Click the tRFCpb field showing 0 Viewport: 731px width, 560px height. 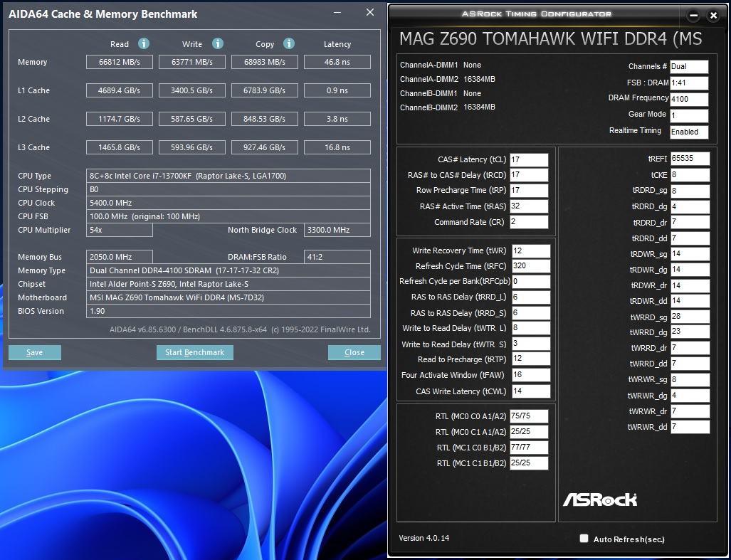click(531, 281)
